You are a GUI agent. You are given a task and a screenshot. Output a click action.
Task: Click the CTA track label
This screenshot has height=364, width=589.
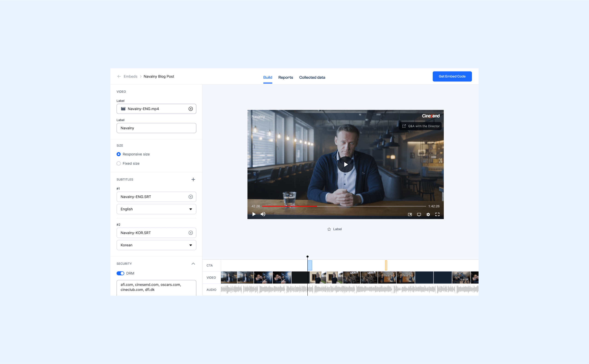[x=209, y=265]
